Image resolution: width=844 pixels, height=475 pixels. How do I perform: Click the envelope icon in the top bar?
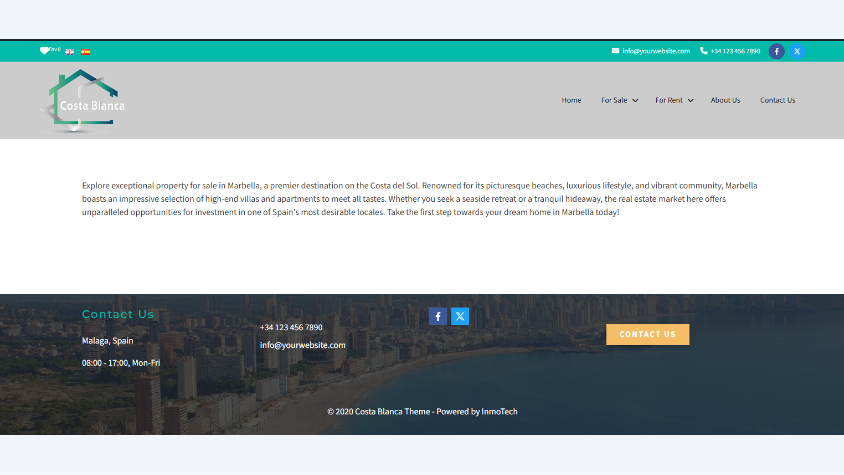point(615,51)
